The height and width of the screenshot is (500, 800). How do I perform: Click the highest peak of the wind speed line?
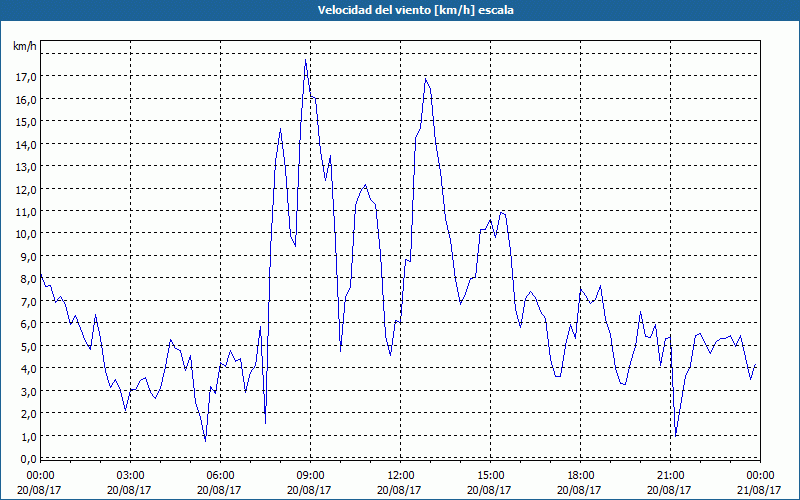[305, 60]
